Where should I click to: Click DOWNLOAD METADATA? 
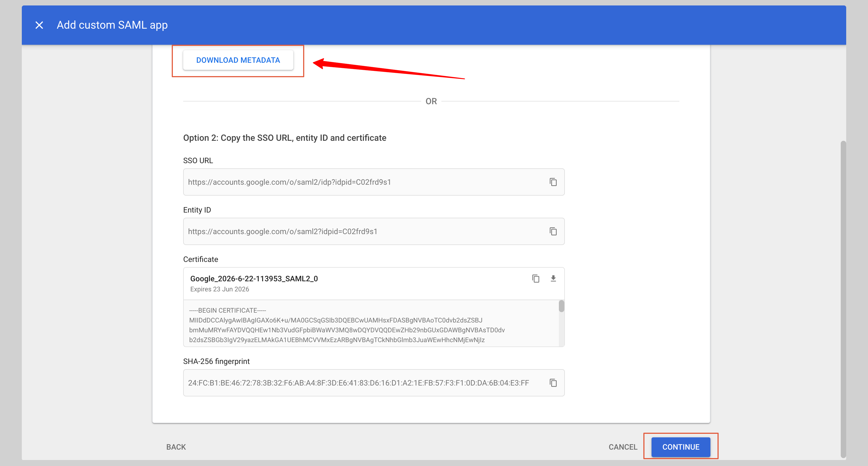pyautogui.click(x=238, y=60)
